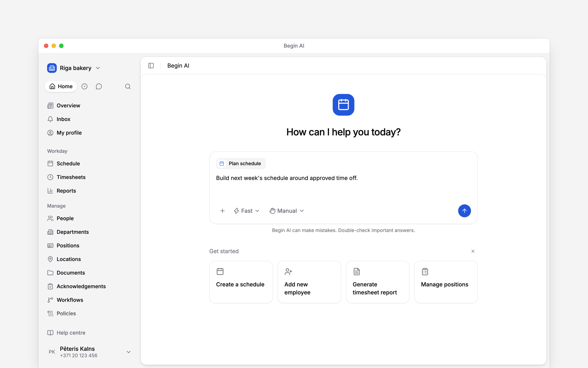The width and height of the screenshot is (588, 368).
Task: Click the plus attachment icon
Action: coord(222,211)
